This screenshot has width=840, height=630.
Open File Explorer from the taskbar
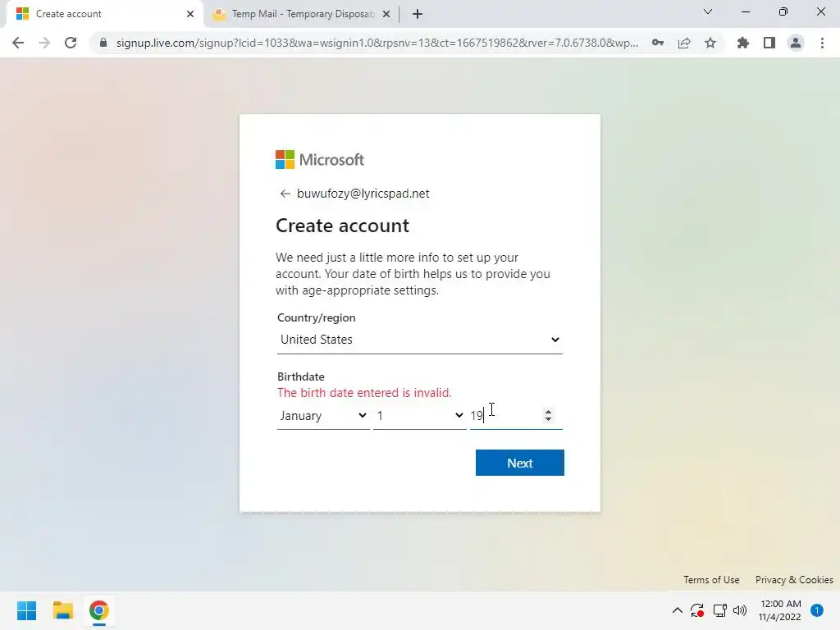coord(62,610)
